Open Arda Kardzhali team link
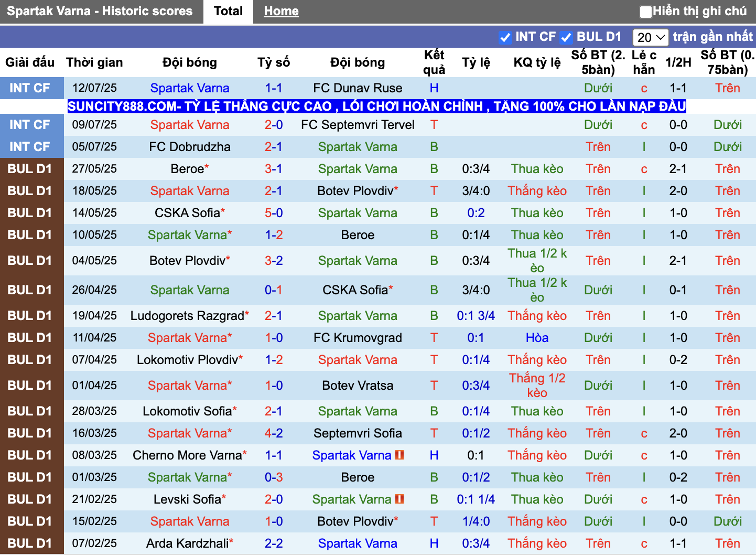The width and height of the screenshot is (756, 555). [x=187, y=543]
